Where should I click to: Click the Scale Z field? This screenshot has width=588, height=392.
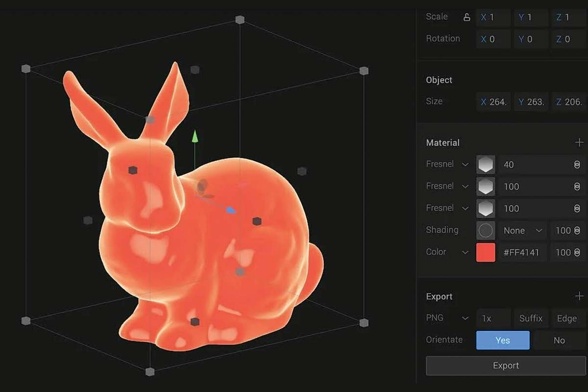(x=568, y=17)
